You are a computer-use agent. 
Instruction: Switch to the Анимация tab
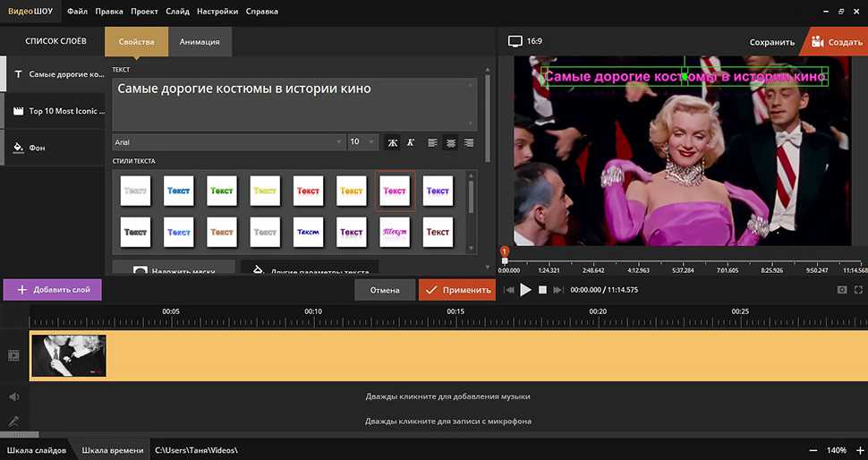pos(200,42)
